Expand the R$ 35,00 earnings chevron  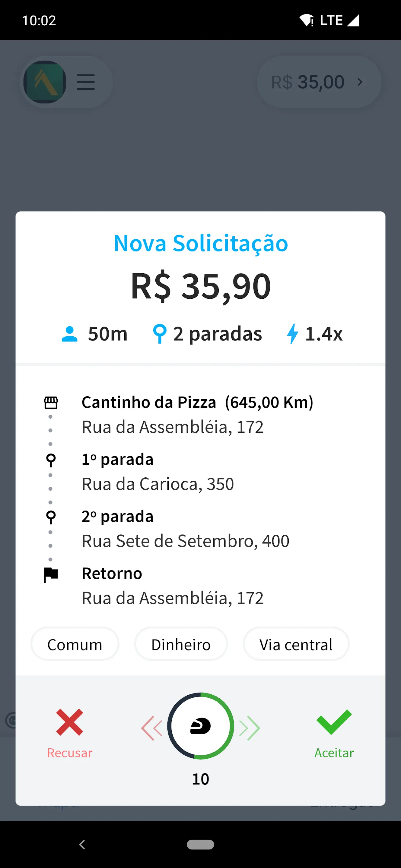(360, 82)
